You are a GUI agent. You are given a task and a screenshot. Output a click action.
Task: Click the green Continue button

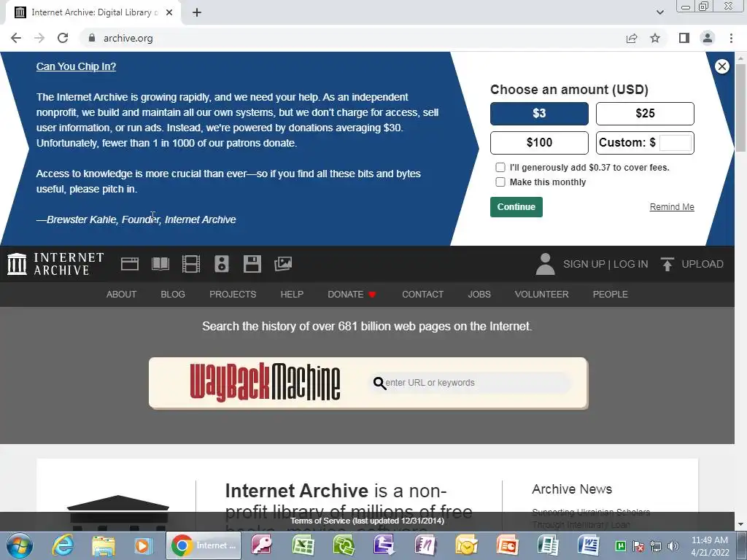tap(516, 206)
